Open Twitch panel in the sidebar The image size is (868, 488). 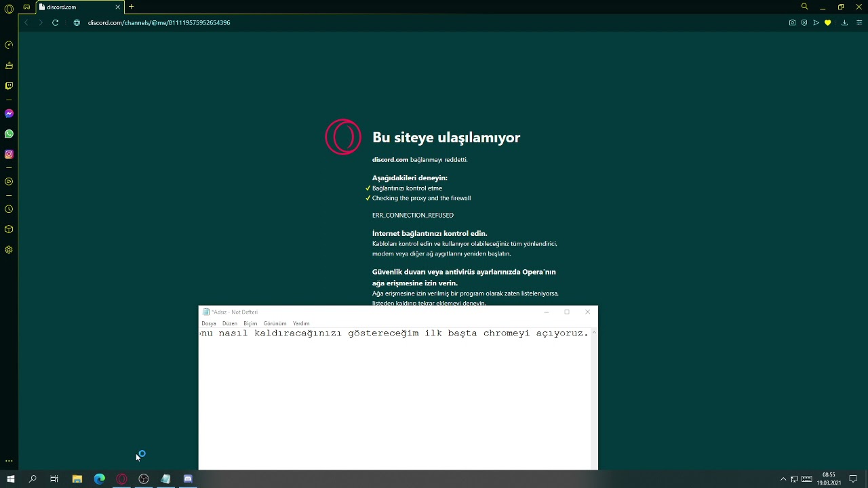(x=9, y=86)
